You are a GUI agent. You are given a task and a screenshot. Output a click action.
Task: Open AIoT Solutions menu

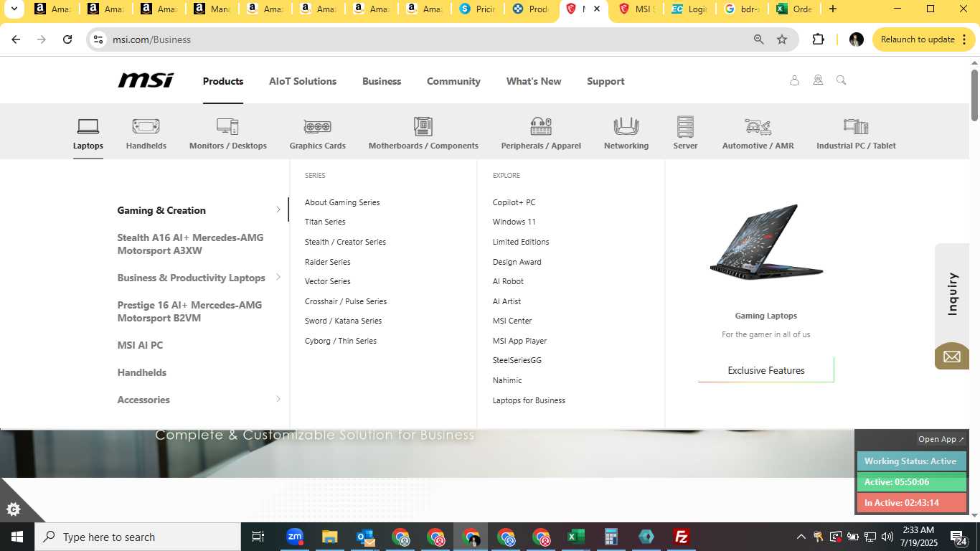tap(303, 81)
